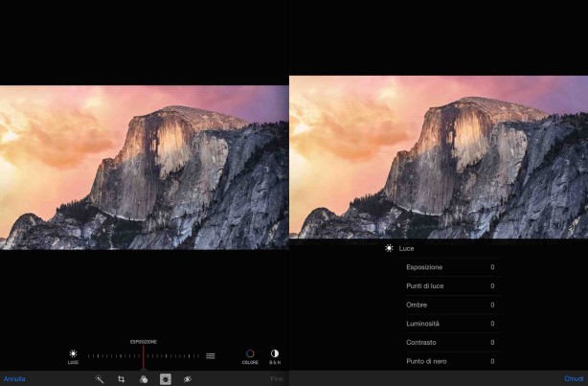Click the Esposizione slider scale
The height and width of the screenshot is (386, 588).
click(144, 356)
